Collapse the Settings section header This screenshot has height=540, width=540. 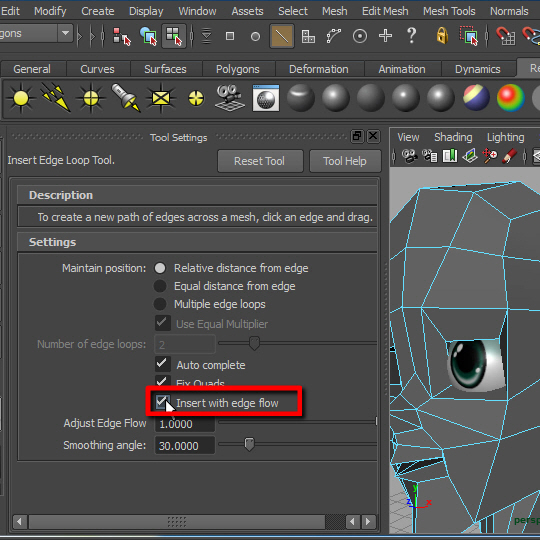coord(197,242)
